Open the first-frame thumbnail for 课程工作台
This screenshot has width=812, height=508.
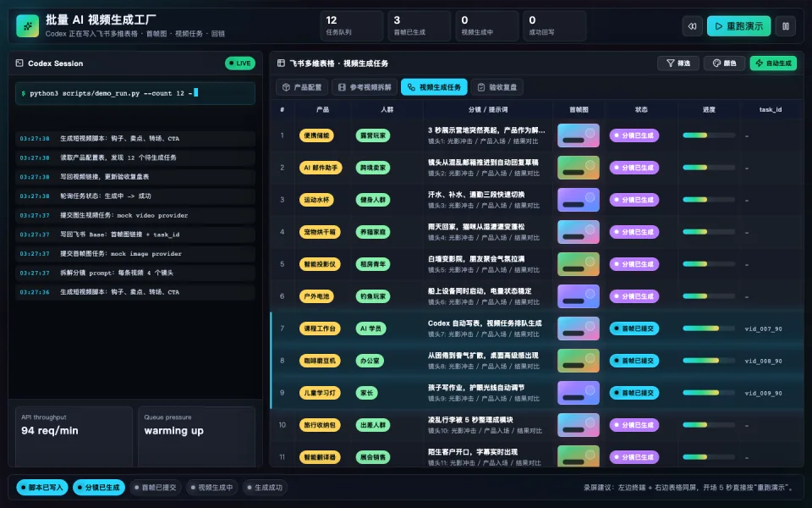click(x=579, y=329)
